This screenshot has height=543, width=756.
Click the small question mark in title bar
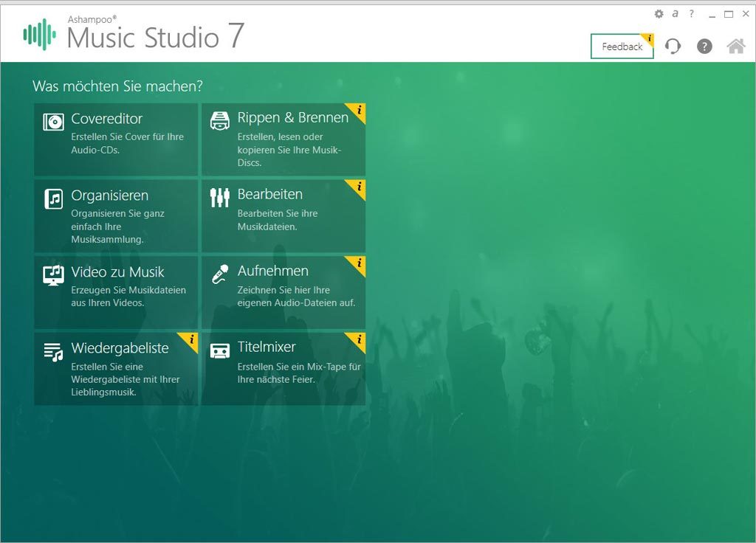(x=692, y=13)
